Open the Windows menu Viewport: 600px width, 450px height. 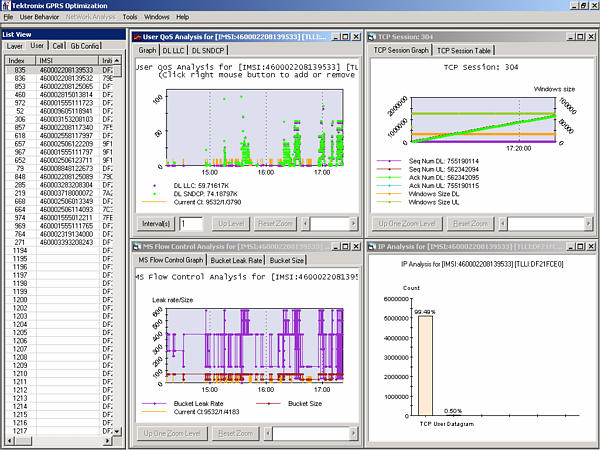pos(157,17)
